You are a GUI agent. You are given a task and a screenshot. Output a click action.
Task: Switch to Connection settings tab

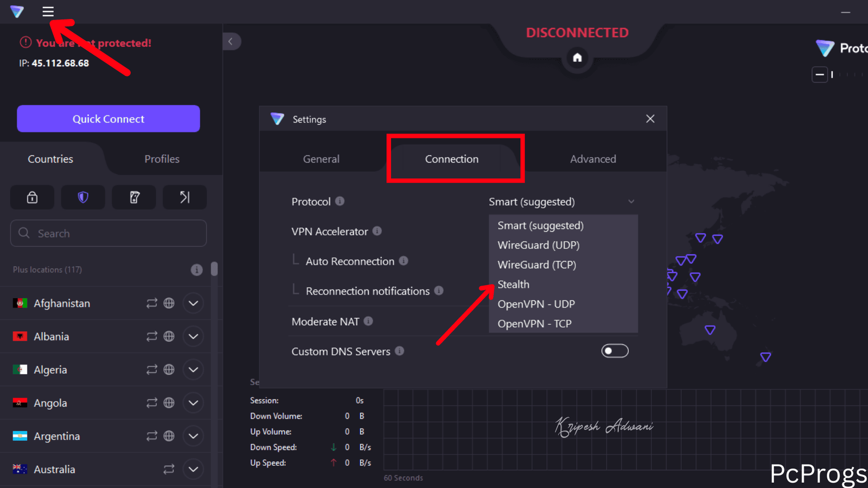point(451,159)
